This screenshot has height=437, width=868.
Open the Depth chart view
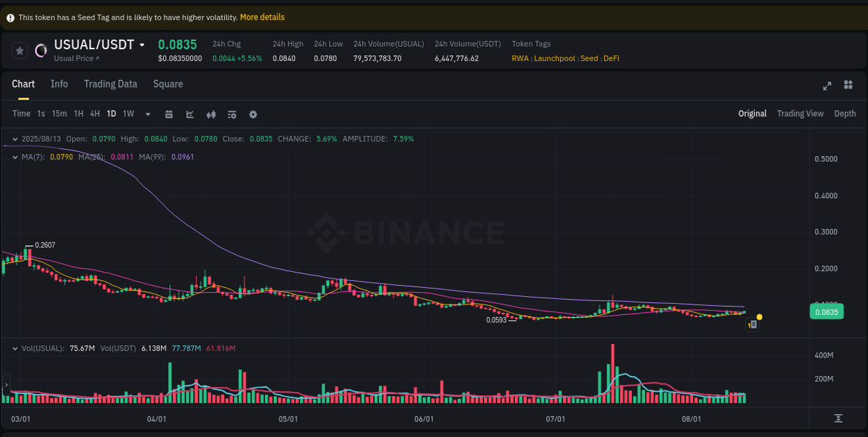click(845, 113)
